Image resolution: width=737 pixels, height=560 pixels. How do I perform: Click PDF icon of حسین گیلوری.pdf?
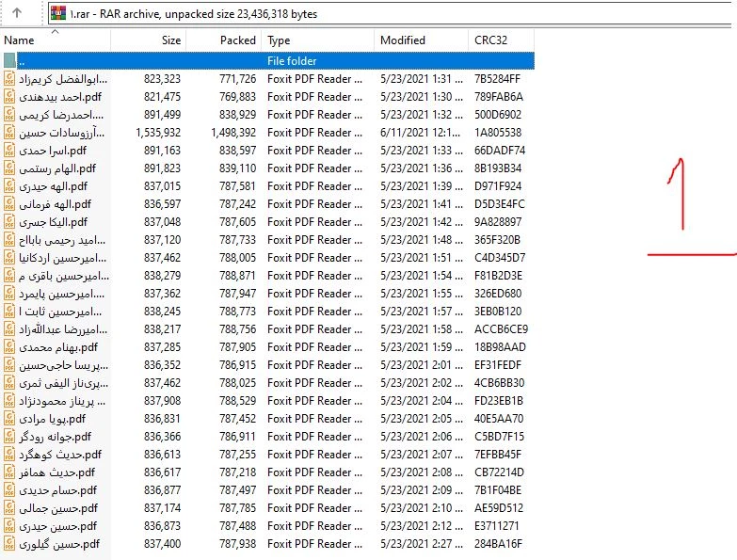10,544
